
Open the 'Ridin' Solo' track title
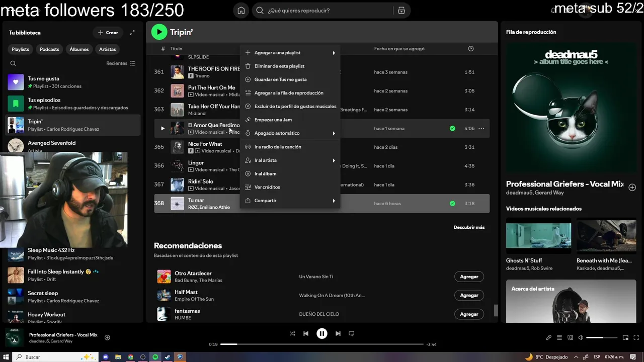point(201,182)
